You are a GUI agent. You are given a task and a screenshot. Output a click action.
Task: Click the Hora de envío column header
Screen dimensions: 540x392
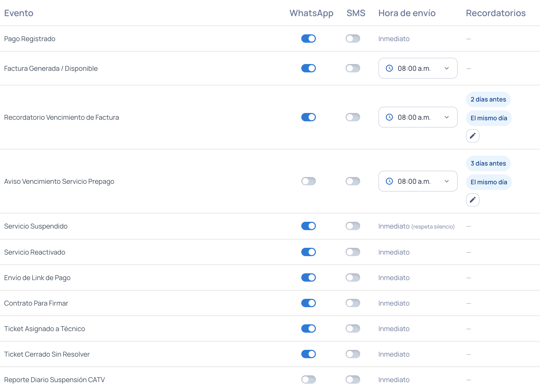(x=407, y=13)
